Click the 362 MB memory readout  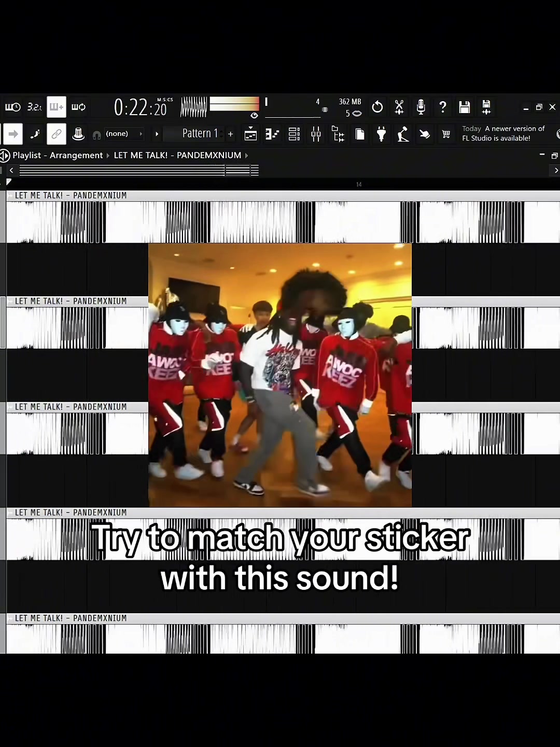(x=350, y=102)
